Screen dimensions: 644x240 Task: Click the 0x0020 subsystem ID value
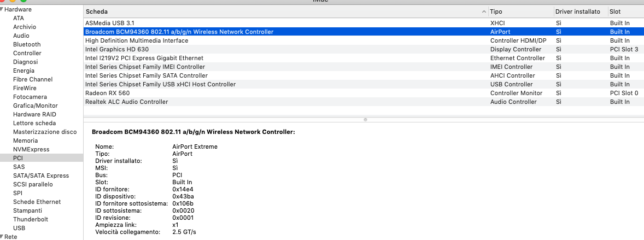coord(183,211)
